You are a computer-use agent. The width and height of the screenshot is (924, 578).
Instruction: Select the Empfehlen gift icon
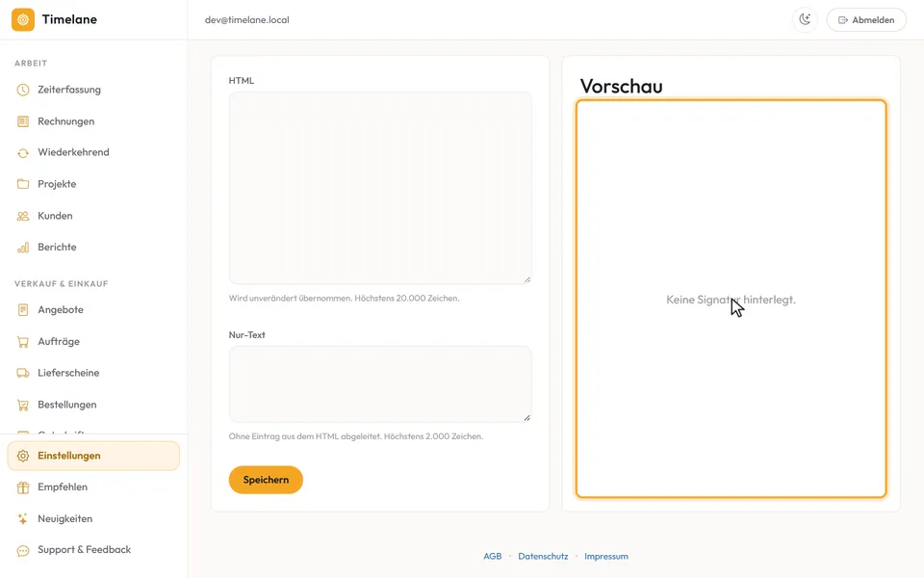pos(23,487)
